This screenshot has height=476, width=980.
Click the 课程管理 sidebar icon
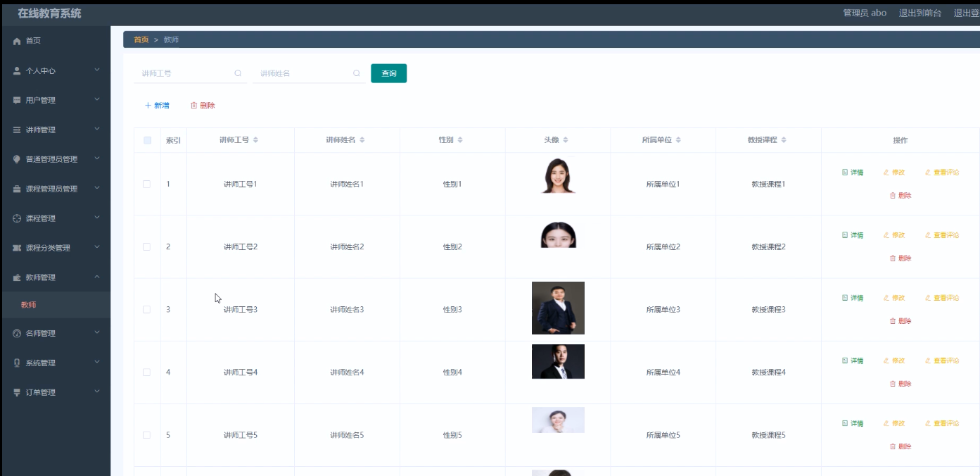point(17,219)
